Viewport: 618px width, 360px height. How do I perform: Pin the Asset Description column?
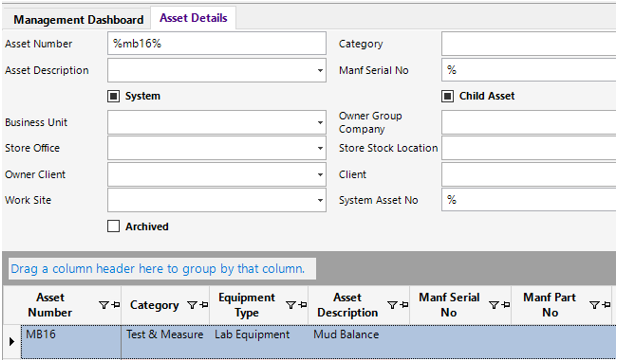pyautogui.click(x=404, y=305)
